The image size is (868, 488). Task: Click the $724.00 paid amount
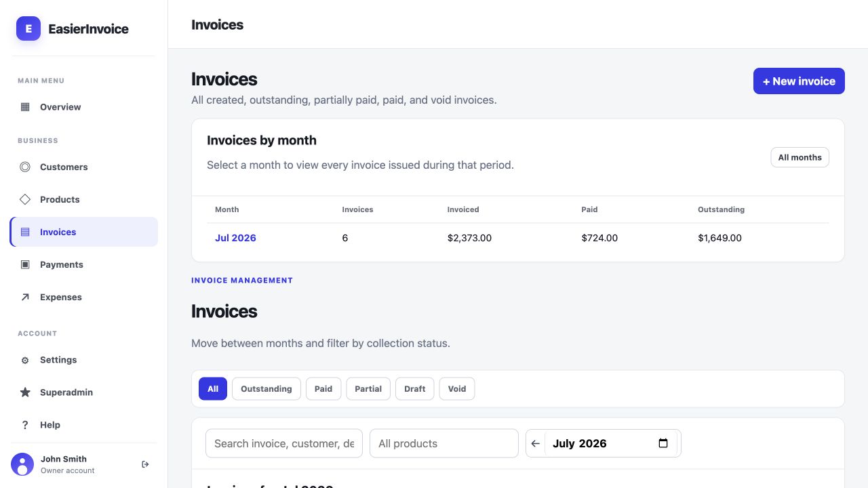click(x=599, y=238)
